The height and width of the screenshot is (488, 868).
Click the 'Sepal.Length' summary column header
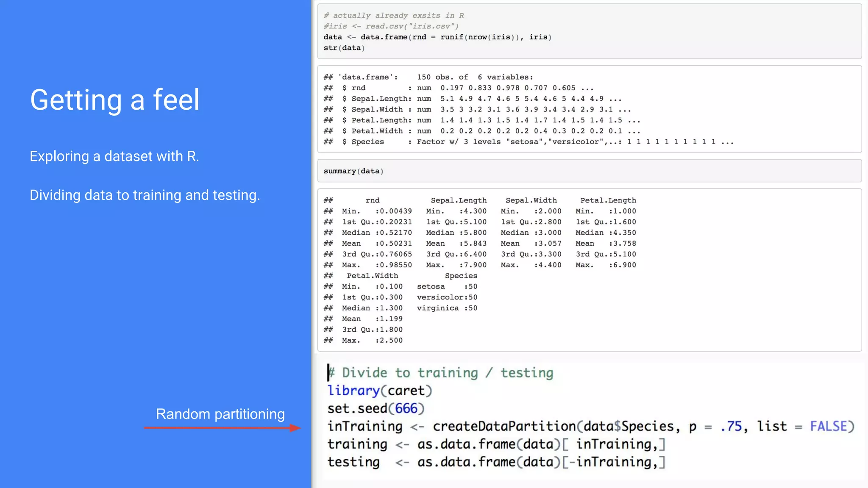click(x=459, y=200)
